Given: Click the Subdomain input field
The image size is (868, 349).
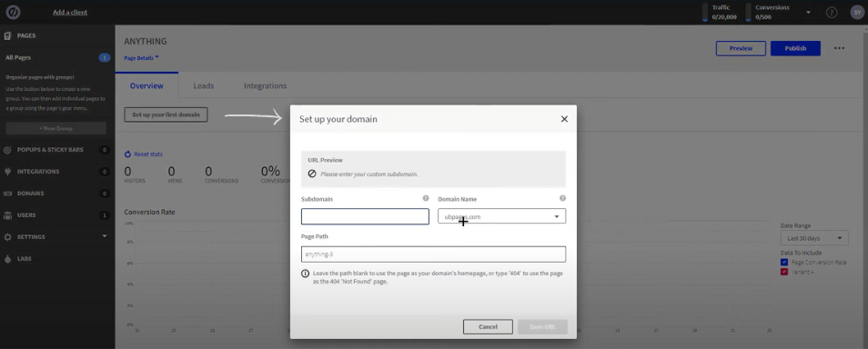Looking at the screenshot, I should pos(365,216).
